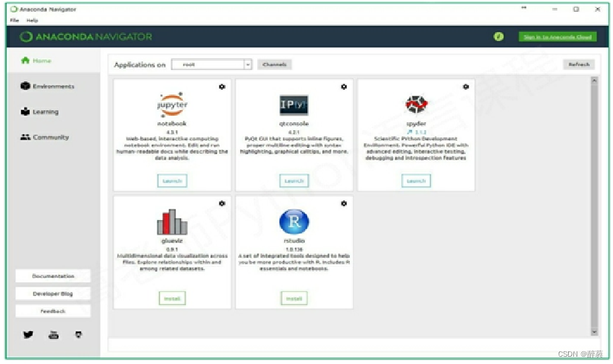Click the notebook app name text
This screenshot has width=613, height=364.
[x=172, y=124]
